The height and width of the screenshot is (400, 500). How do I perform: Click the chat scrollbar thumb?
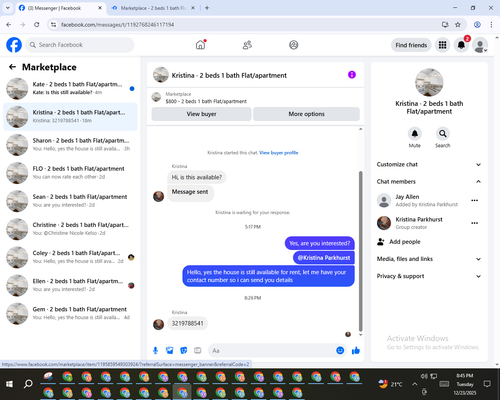pos(360,251)
